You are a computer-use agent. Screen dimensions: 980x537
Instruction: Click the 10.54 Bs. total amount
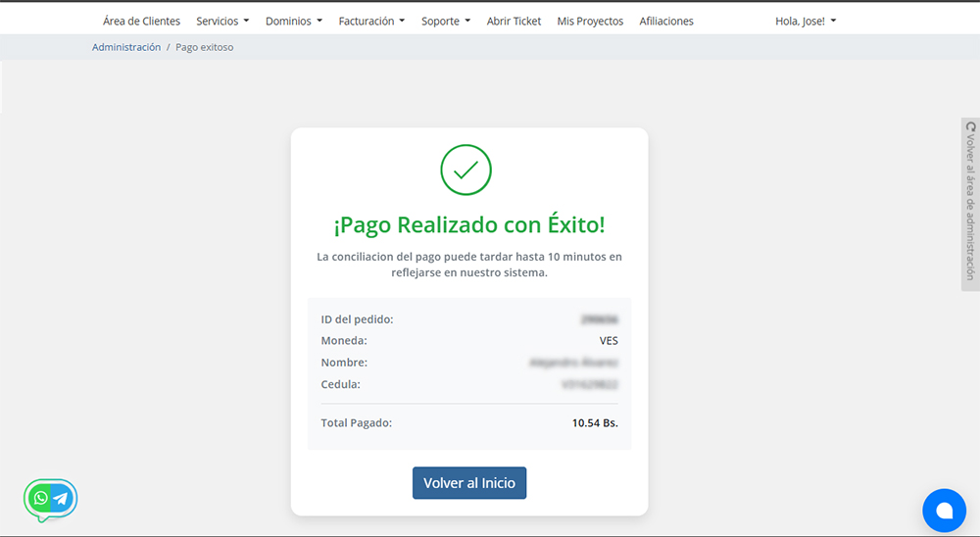tap(595, 423)
